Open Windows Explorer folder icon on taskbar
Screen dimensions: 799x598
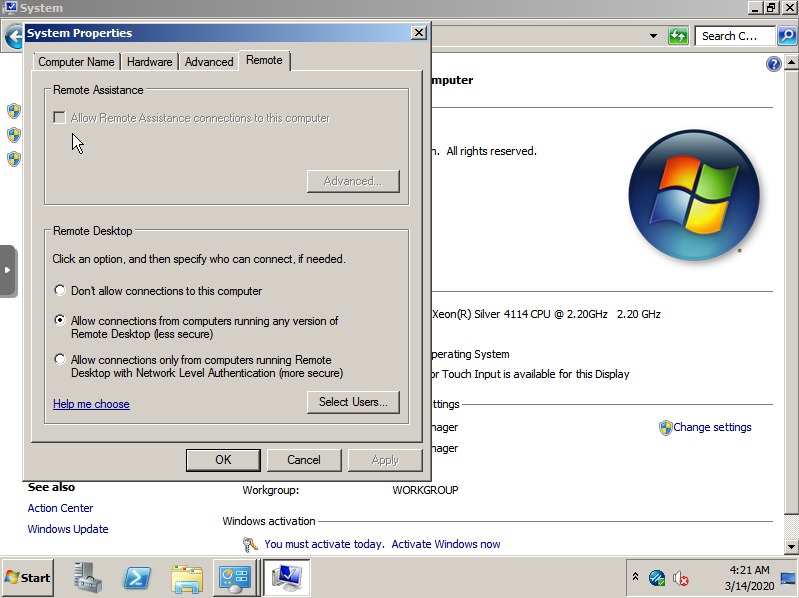click(187, 579)
